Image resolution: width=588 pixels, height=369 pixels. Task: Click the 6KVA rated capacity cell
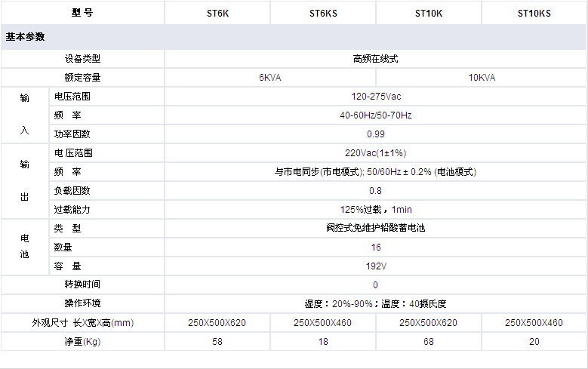(269, 78)
